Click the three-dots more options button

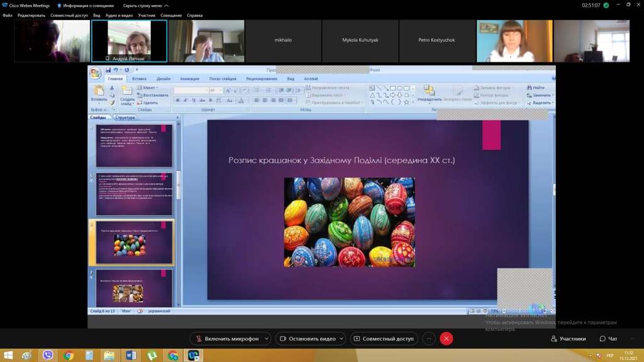[x=429, y=339]
